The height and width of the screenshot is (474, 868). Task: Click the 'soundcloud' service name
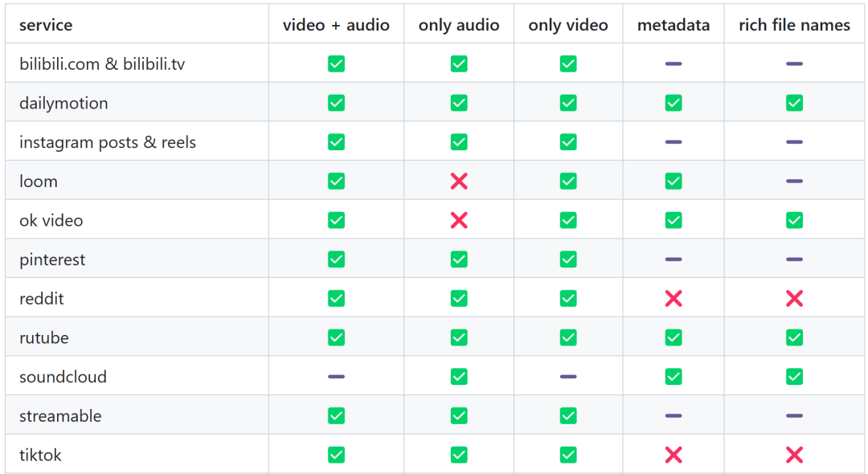pos(63,377)
